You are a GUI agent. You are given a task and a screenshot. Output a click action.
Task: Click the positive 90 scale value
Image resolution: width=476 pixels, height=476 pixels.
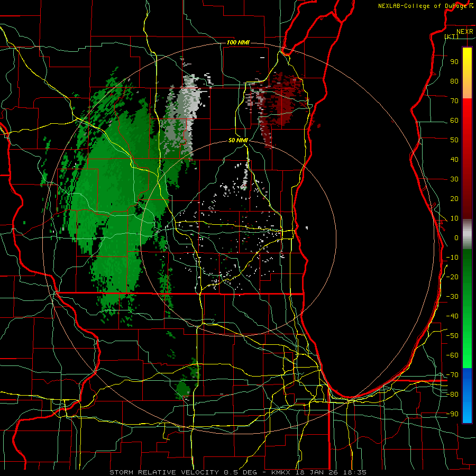tap(454, 62)
